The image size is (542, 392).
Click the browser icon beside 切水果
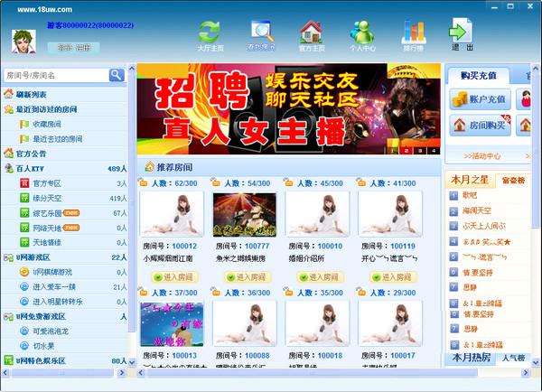pos(24,346)
